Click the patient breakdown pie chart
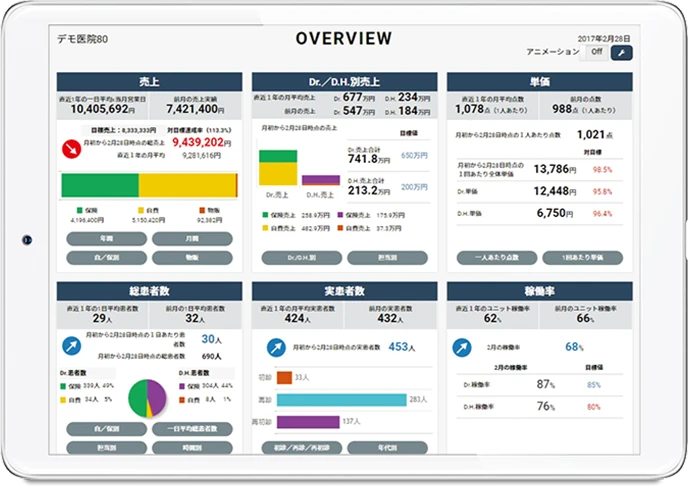688x486 pixels. point(148,396)
